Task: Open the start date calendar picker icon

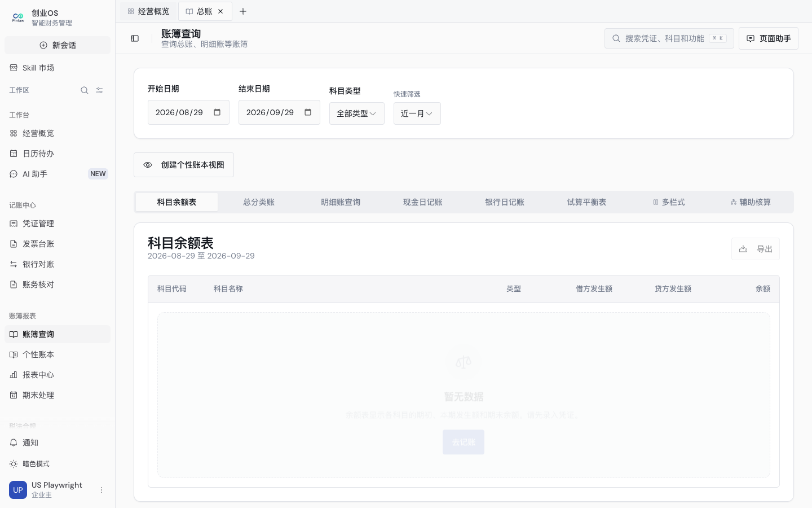Action: [x=217, y=112]
